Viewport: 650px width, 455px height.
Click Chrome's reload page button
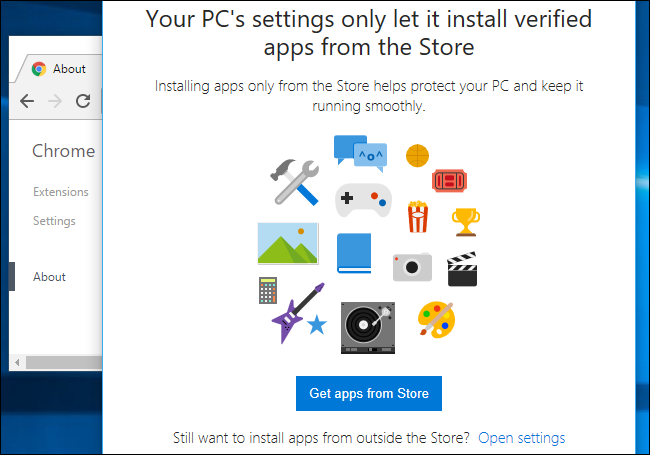[83, 101]
